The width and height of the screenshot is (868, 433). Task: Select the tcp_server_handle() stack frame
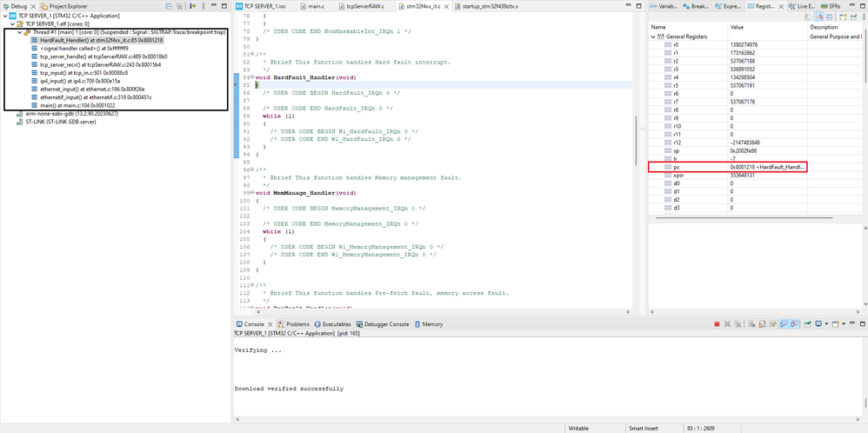coord(100,57)
